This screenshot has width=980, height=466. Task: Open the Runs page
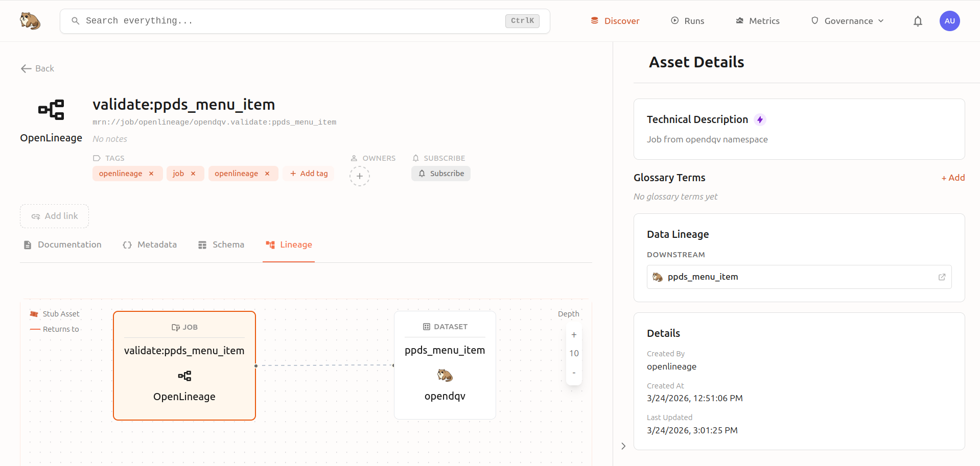pyautogui.click(x=687, y=21)
